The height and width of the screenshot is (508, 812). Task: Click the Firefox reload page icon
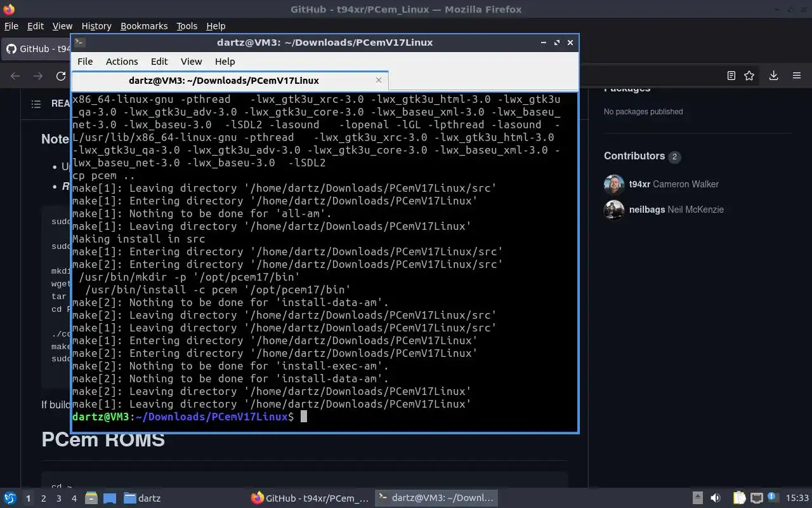pyautogui.click(x=61, y=76)
